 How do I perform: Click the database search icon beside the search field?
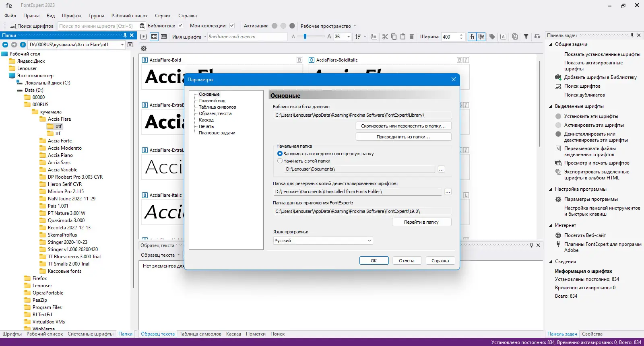click(142, 26)
